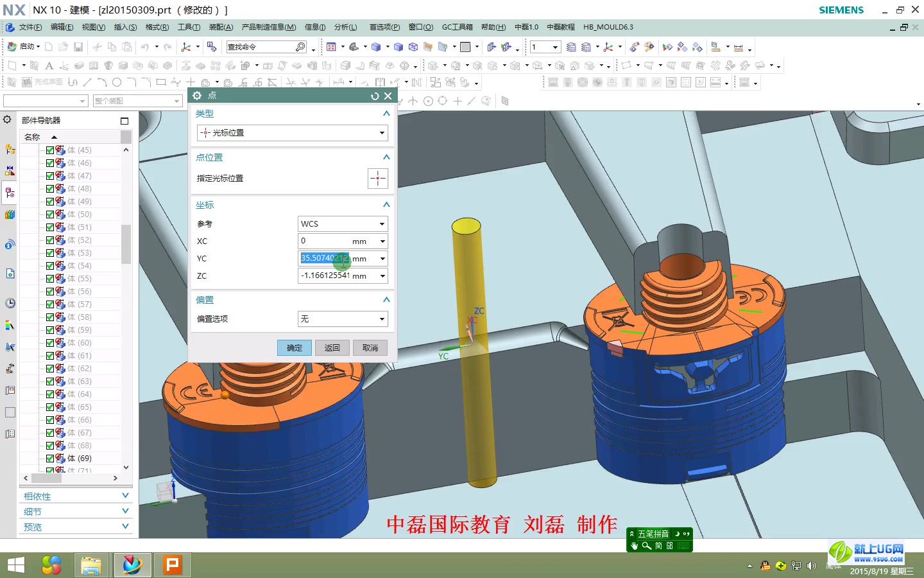Open the ZC value options arrow
The height and width of the screenshot is (578, 924).
click(382, 276)
